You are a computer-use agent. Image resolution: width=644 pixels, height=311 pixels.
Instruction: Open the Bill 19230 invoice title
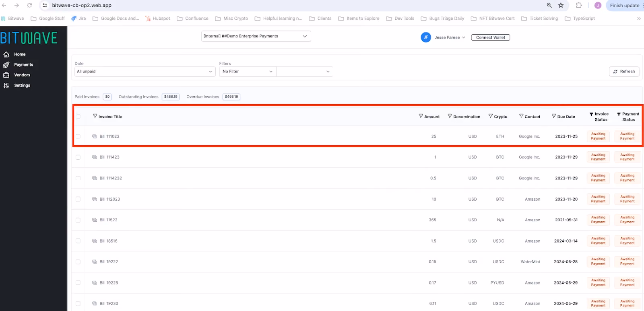(109, 304)
